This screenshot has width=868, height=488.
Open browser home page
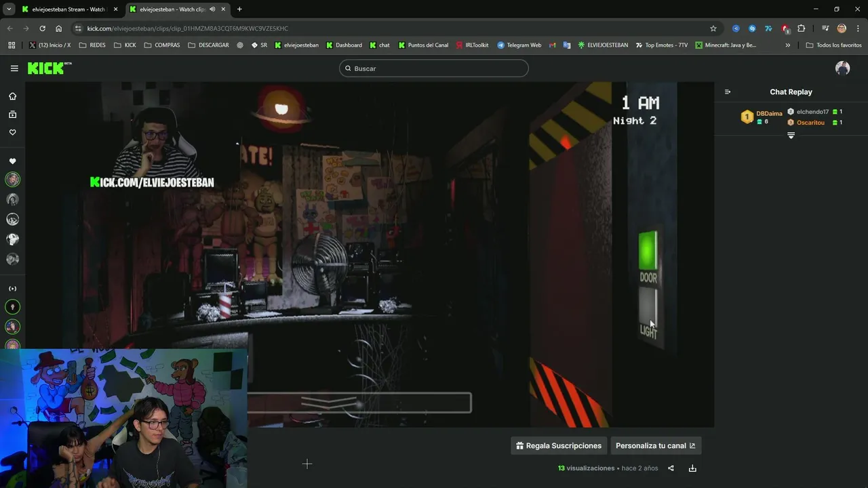tap(58, 28)
